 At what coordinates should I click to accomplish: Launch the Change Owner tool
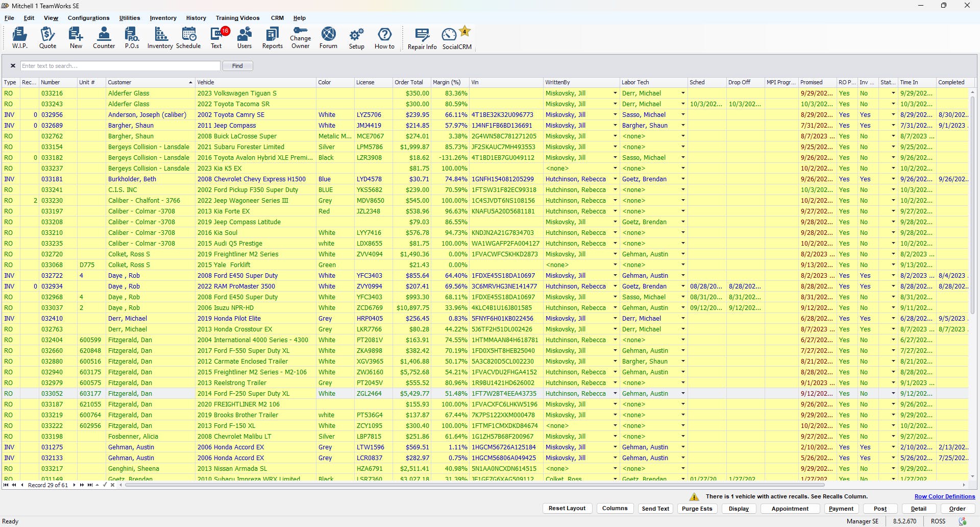300,38
